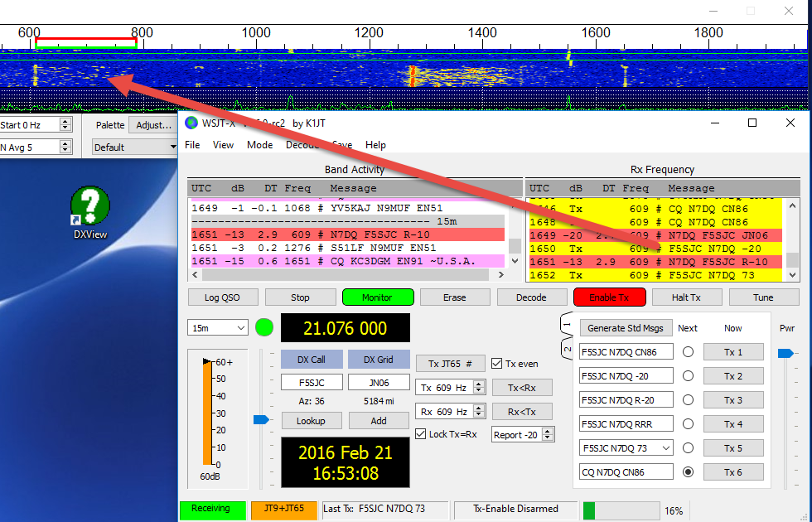Click the Tx 5 button
This screenshot has height=522, width=812.
pos(733,448)
